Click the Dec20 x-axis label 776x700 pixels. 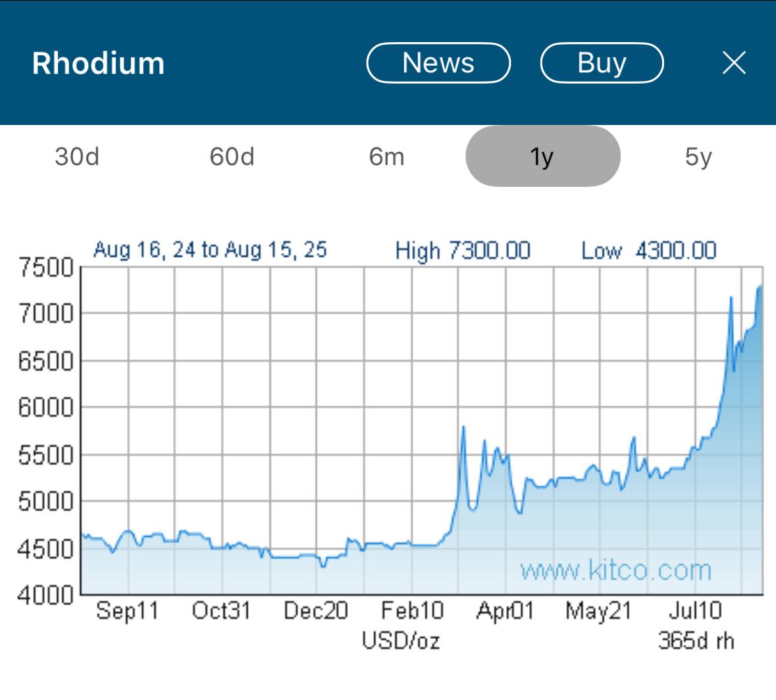(316, 611)
